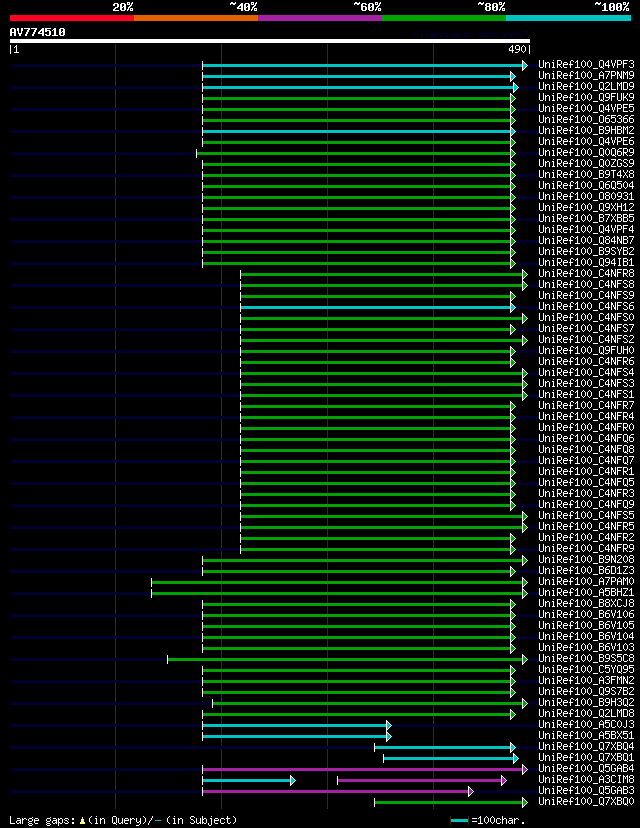The image size is (640, 828).
Task: Select the UniRef100_B7XBB5 label
Action: [586, 219]
